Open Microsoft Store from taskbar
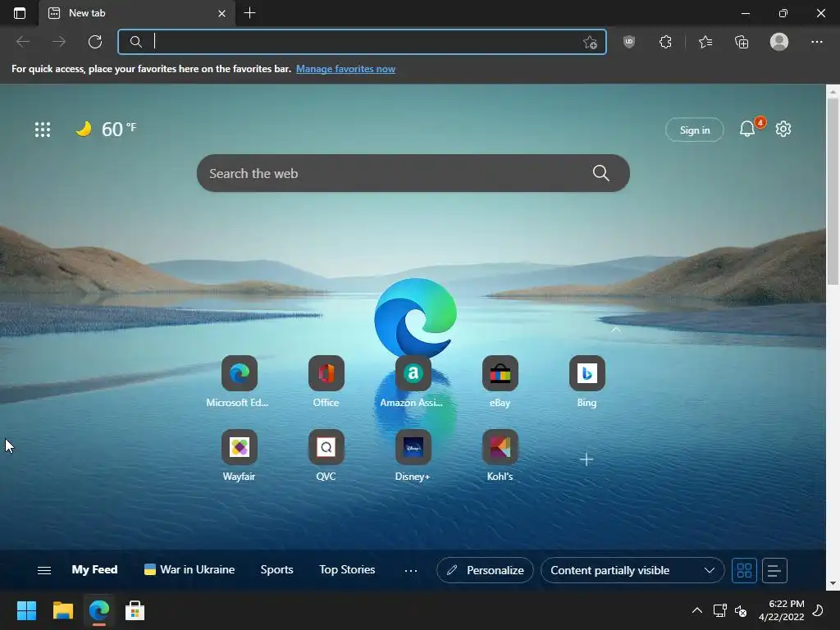 click(135, 610)
